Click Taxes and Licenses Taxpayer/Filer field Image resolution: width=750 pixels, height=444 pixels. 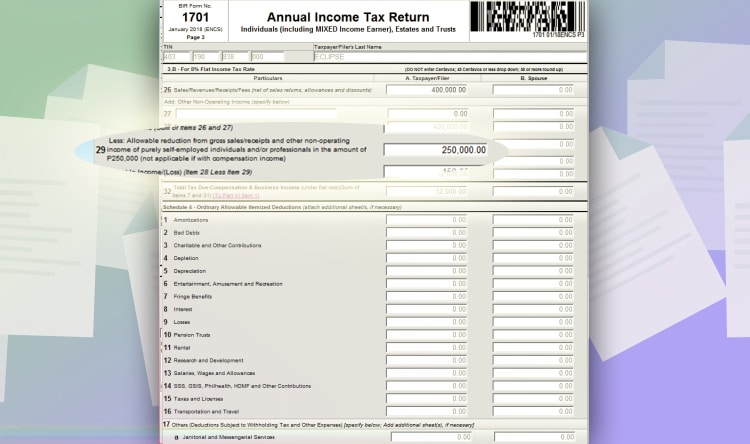(428, 399)
